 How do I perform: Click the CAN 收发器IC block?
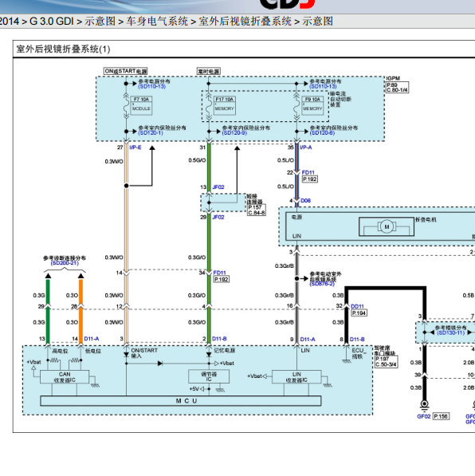(x=65, y=376)
